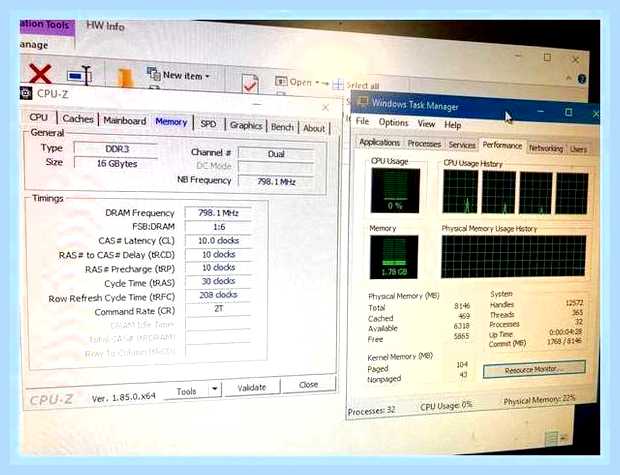Screen dimensions: 620x475
Task: Click the Close button in CPU-Z
Action: pyautogui.click(x=308, y=384)
